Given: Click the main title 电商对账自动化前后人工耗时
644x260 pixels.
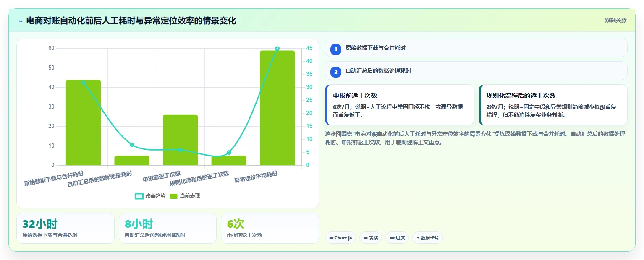Looking at the screenshot, I should [x=131, y=21].
